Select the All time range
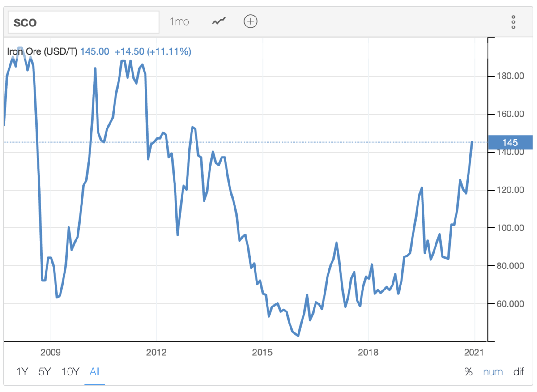537x392 pixels. pyautogui.click(x=94, y=371)
